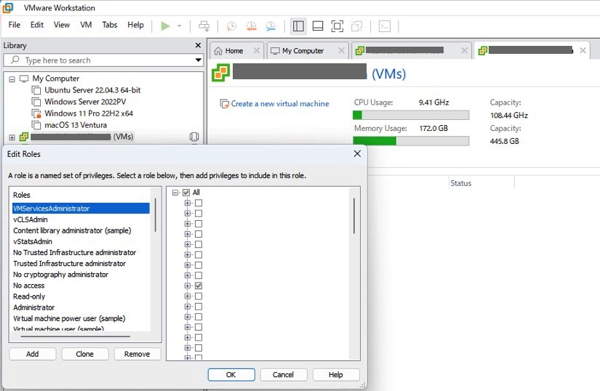600x391 pixels.
Task: Close the Home tab
Action: pyautogui.click(x=256, y=51)
